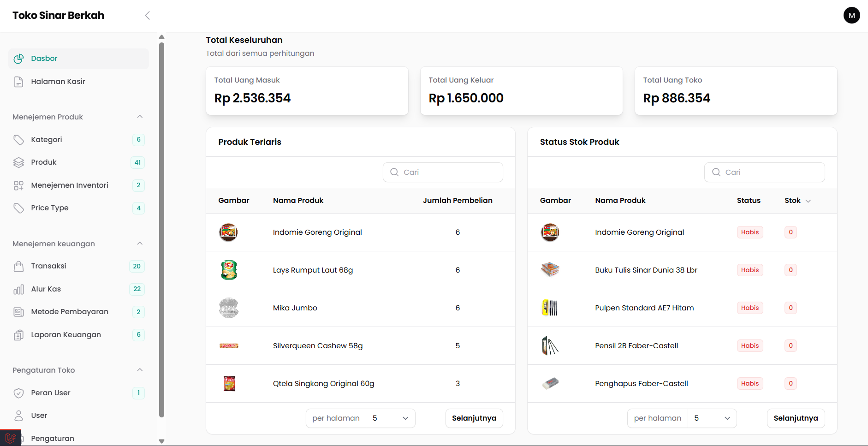This screenshot has height=446, width=868.
Task: Click the Alur Kas count badge 22
Action: point(137,289)
